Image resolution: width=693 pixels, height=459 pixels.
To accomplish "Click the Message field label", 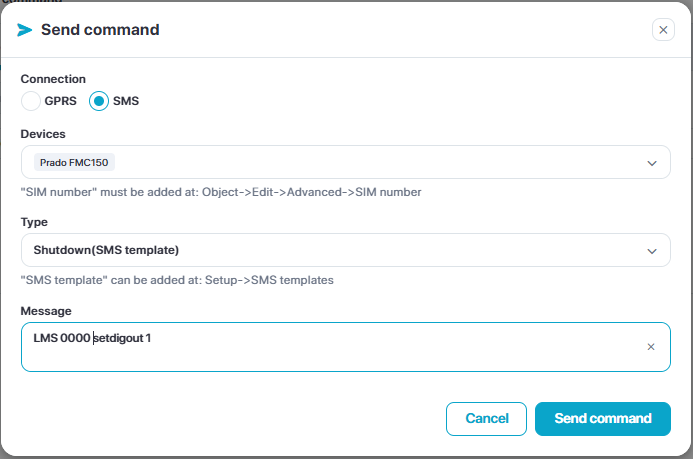I will (45, 312).
